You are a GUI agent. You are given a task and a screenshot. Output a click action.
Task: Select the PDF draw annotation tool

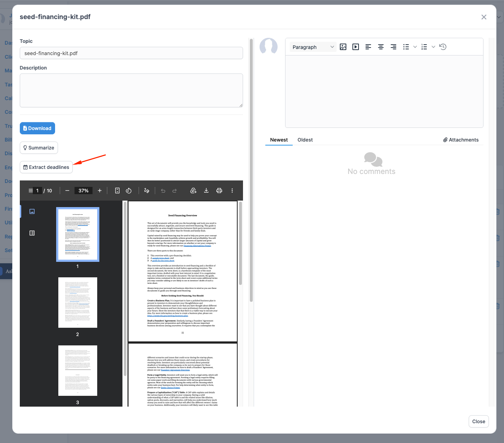click(147, 191)
